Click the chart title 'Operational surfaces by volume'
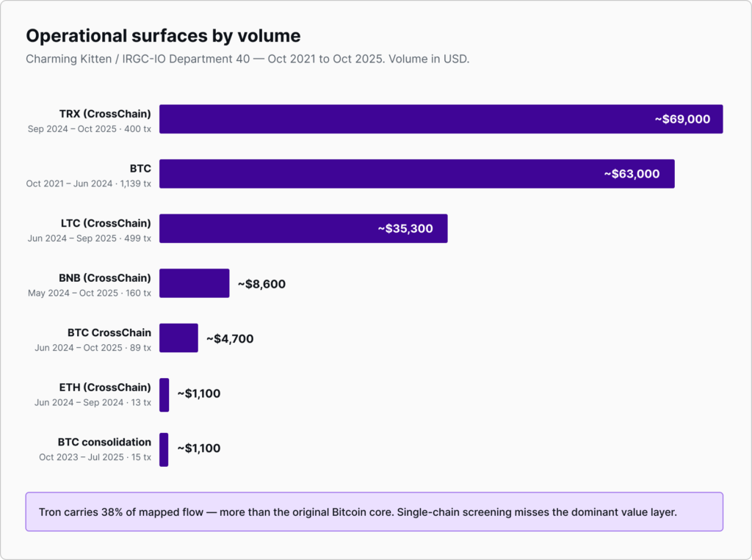752x560 pixels. click(163, 36)
